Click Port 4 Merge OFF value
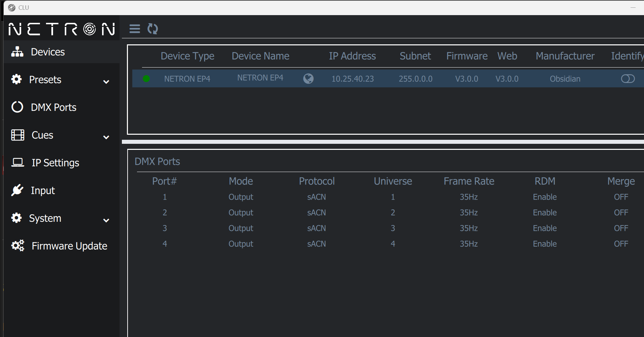Image resolution: width=644 pixels, height=337 pixels. point(621,244)
